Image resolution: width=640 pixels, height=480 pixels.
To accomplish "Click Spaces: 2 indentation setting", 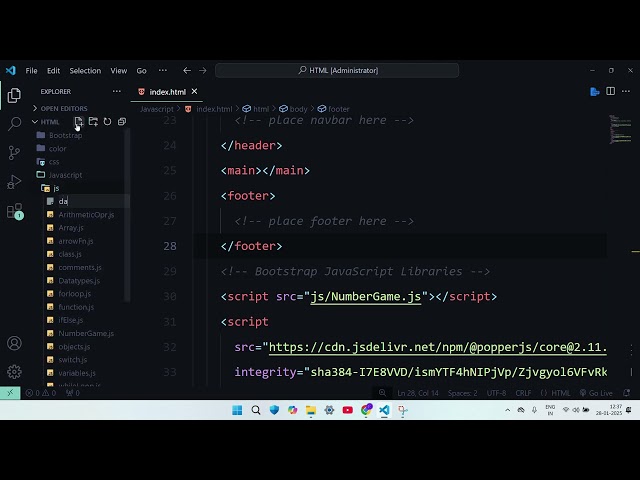I will [x=462, y=393].
